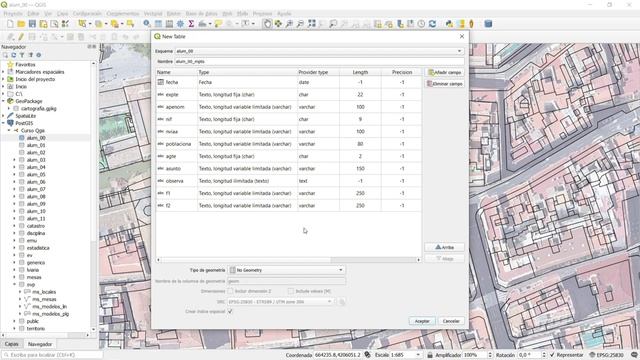Open the Proyecto menu
Image resolution: width=640 pixels, height=360 pixels.
coord(13,14)
